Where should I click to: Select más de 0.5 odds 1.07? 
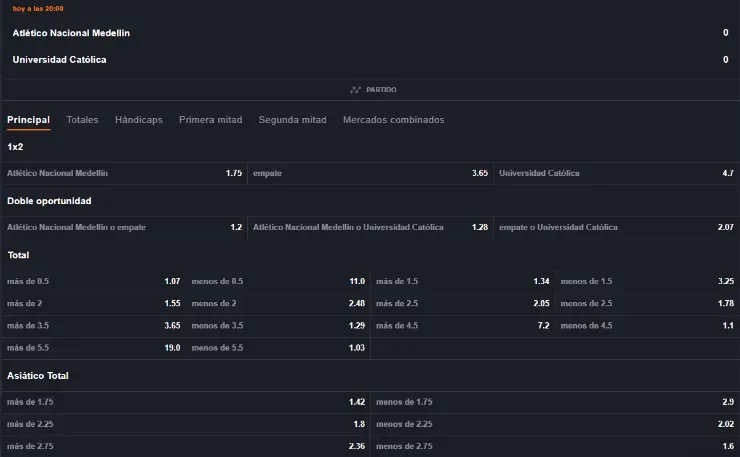coord(93,281)
